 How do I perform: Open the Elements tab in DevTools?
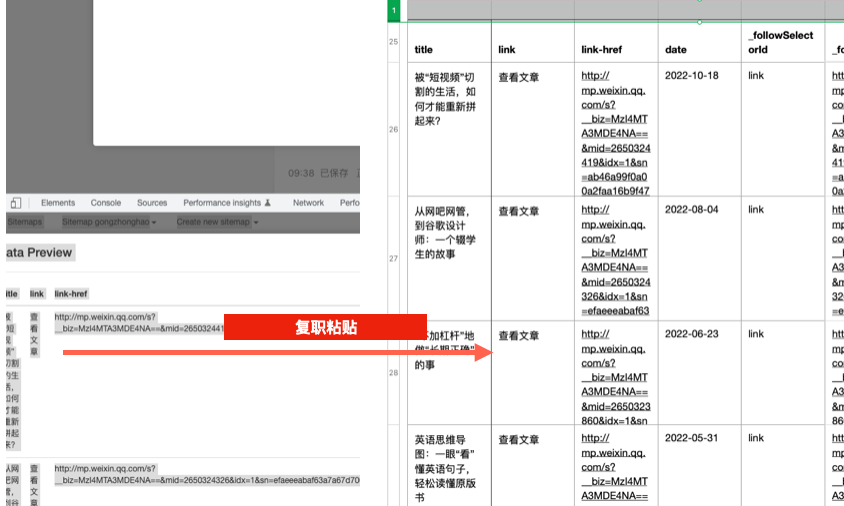tap(58, 203)
